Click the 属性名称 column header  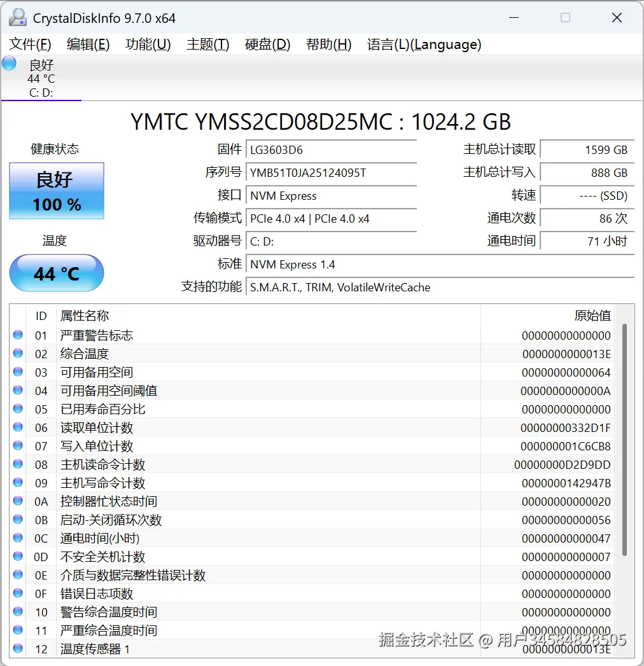point(268,316)
